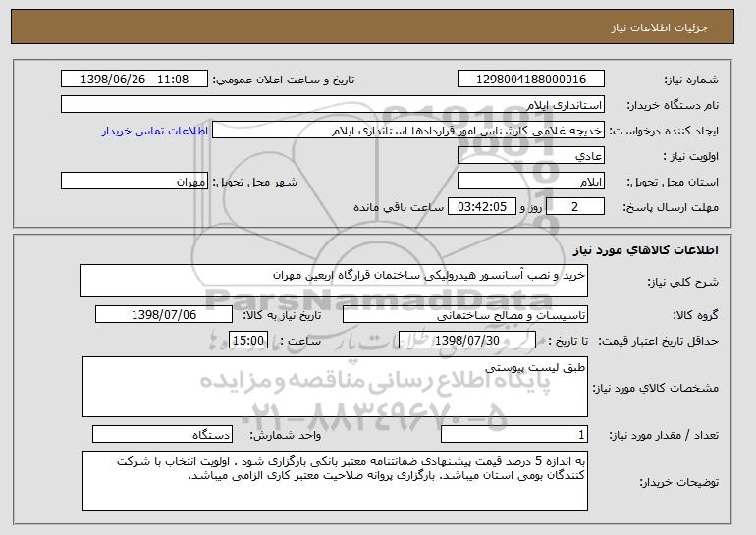
Task: Click the label توضیحات خریدار
Action: (x=678, y=482)
